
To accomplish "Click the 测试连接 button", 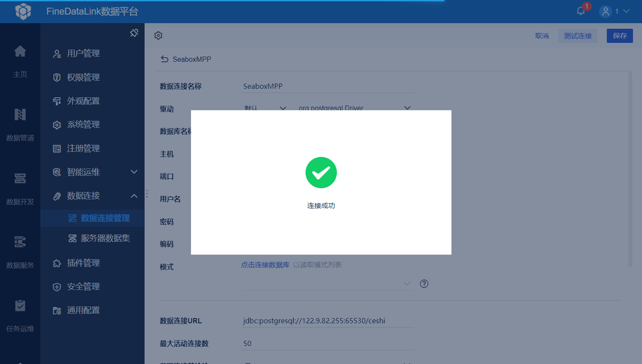I will 578,36.
